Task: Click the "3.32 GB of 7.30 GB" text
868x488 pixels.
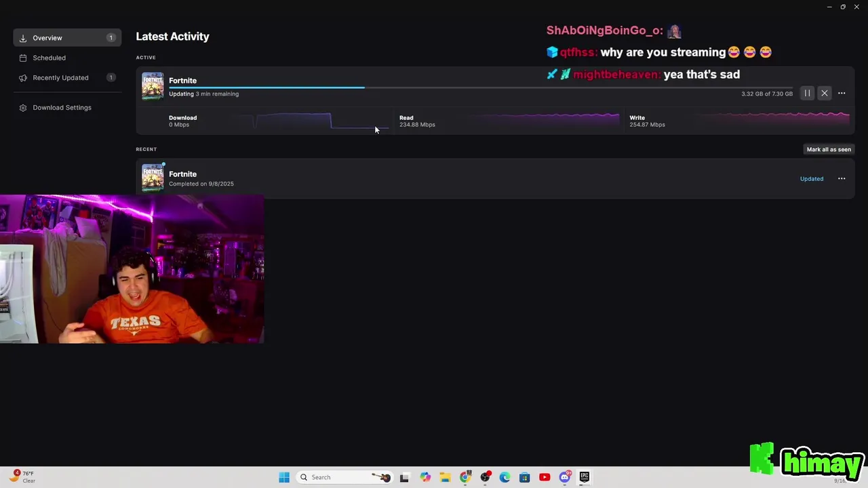Action: pyautogui.click(x=767, y=94)
